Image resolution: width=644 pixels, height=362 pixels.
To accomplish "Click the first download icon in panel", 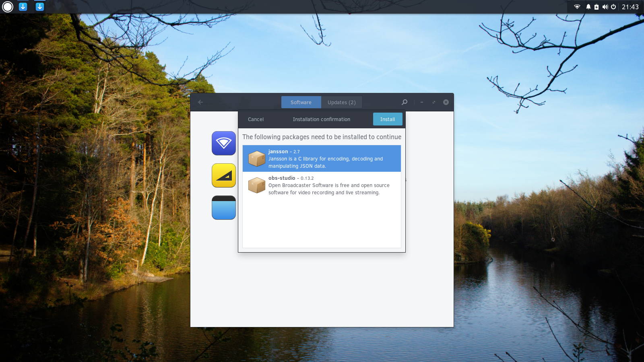I will pyautogui.click(x=23, y=7).
